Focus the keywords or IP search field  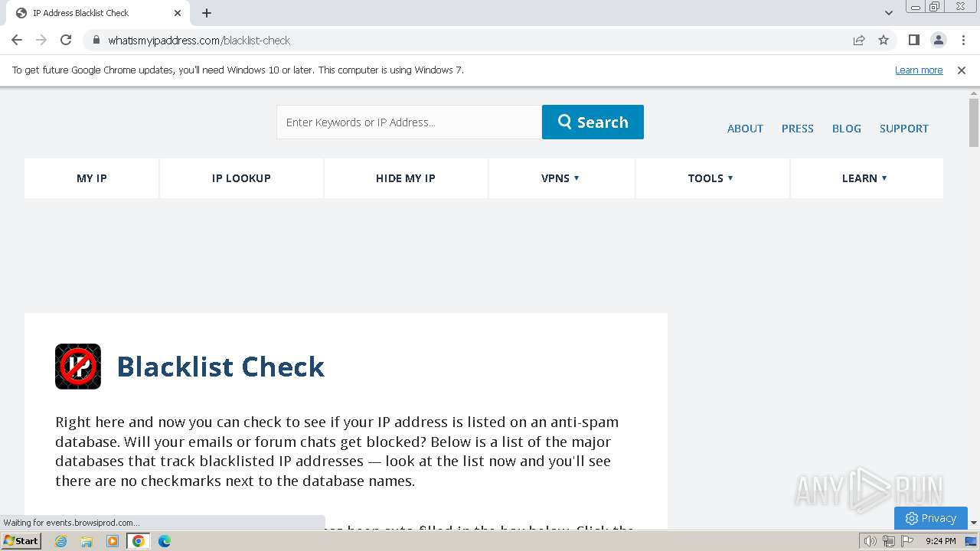click(x=409, y=122)
